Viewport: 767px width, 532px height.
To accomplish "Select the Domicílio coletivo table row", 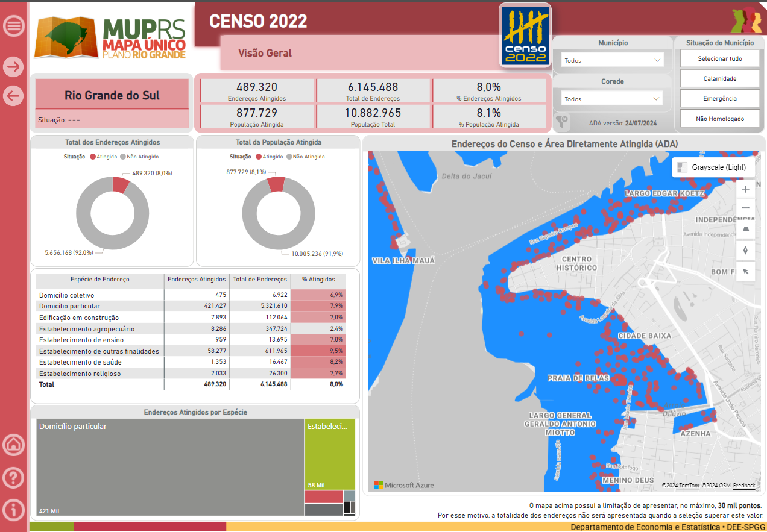I will coord(191,295).
